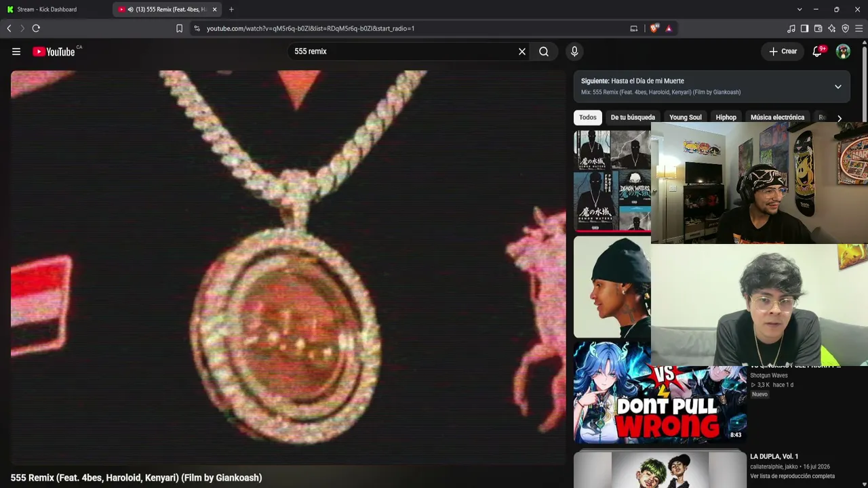Open the Brave VPN shield icon
Viewport: 868px width, 488px height.
pyautogui.click(x=845, y=28)
